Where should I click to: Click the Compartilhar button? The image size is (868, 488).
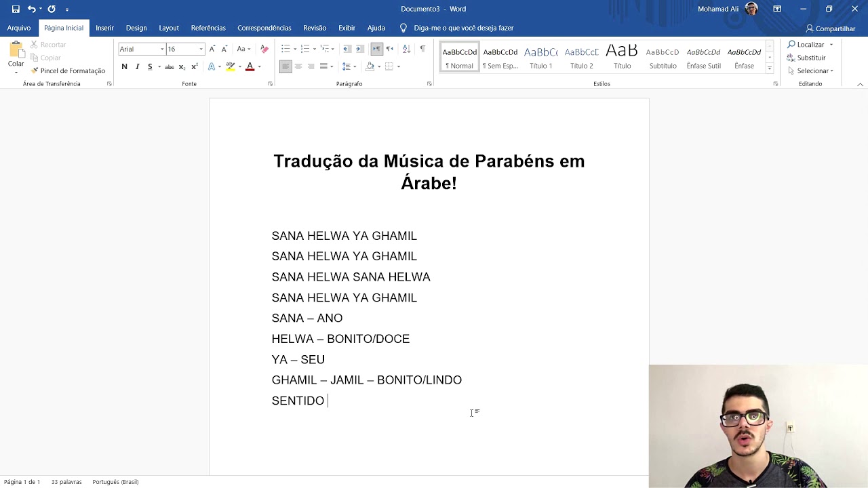point(830,28)
